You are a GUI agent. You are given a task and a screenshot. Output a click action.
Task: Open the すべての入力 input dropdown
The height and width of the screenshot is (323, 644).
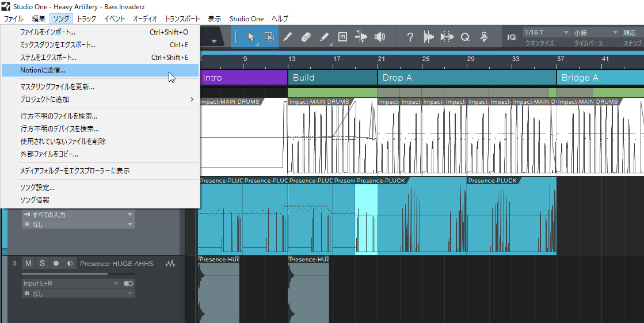point(78,215)
